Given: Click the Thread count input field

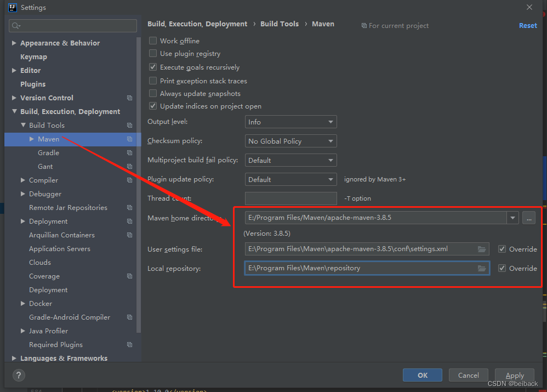Looking at the screenshot, I should (290, 198).
